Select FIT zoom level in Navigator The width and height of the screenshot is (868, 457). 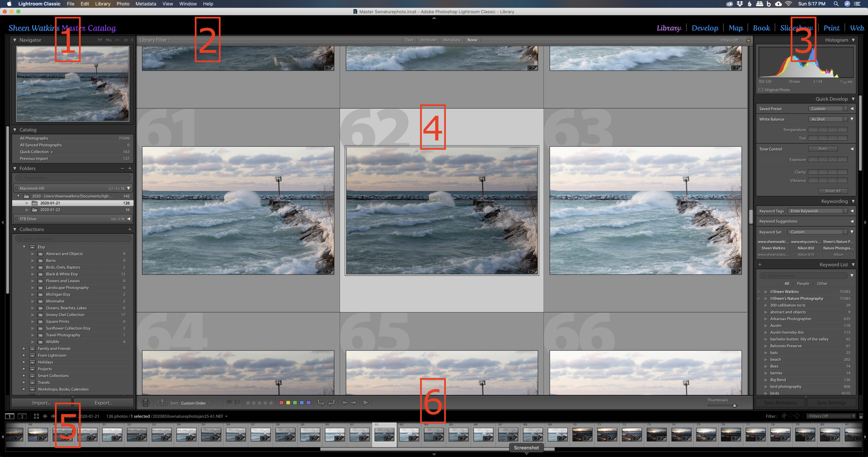coord(100,40)
